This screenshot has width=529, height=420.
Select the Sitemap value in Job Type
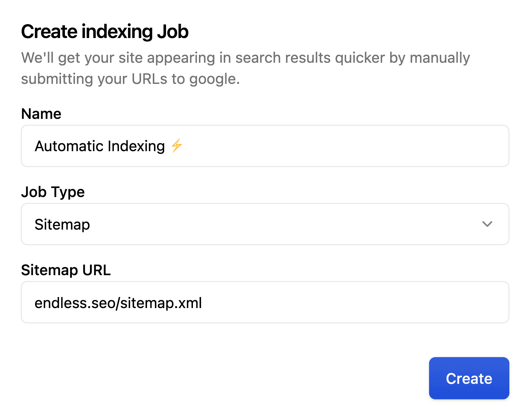click(62, 224)
